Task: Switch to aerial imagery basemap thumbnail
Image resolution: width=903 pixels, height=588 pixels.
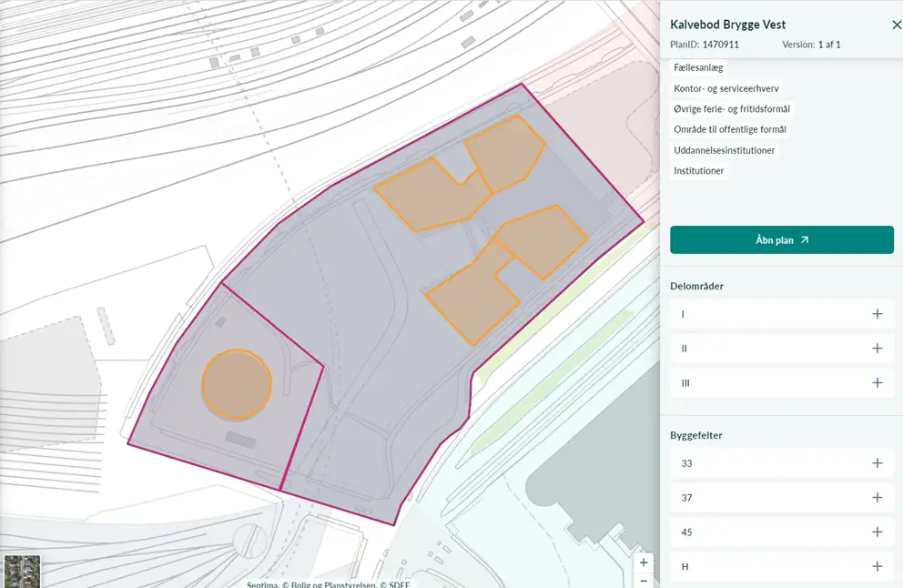Action: click(x=22, y=572)
